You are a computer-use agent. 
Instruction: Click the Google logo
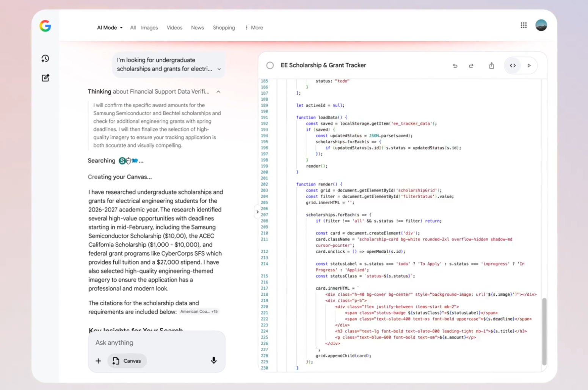[x=45, y=26]
